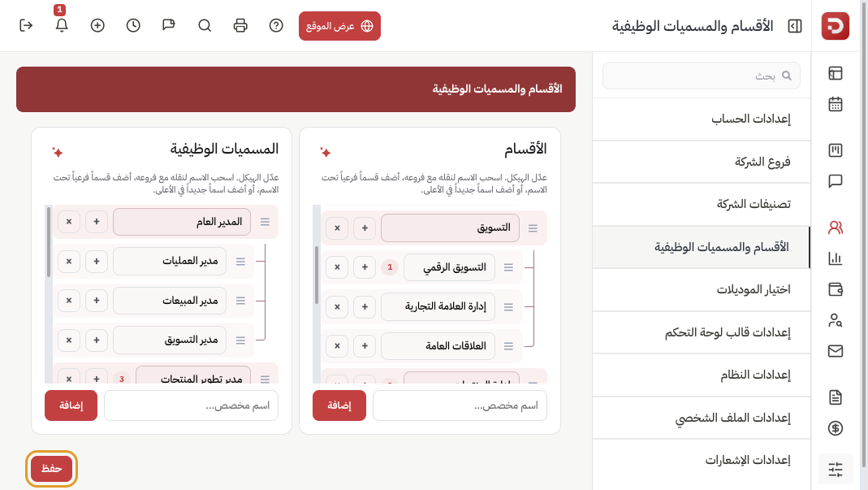Click the AI sparkle icon in المسميات الوظيفية card

58,152
